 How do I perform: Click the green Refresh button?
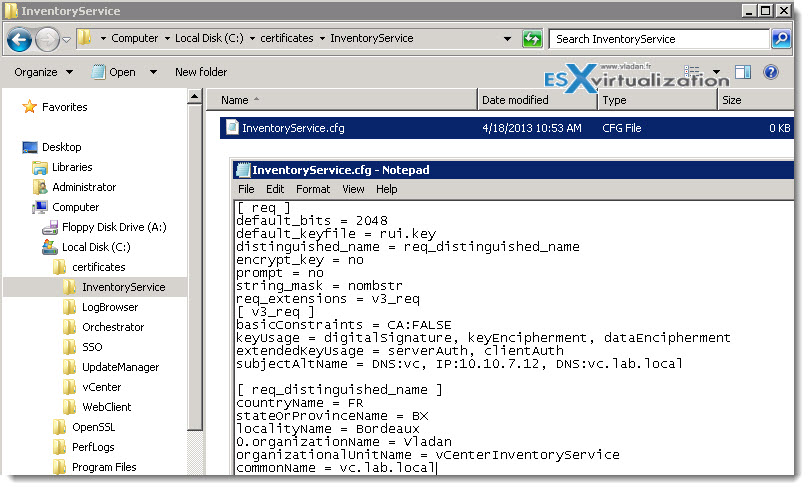[532, 39]
